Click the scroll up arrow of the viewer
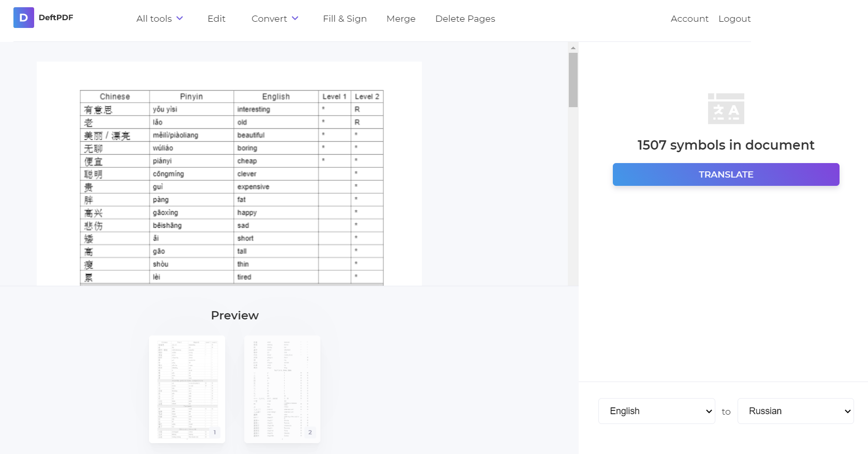Screen dimensions: 868x454 pos(573,48)
